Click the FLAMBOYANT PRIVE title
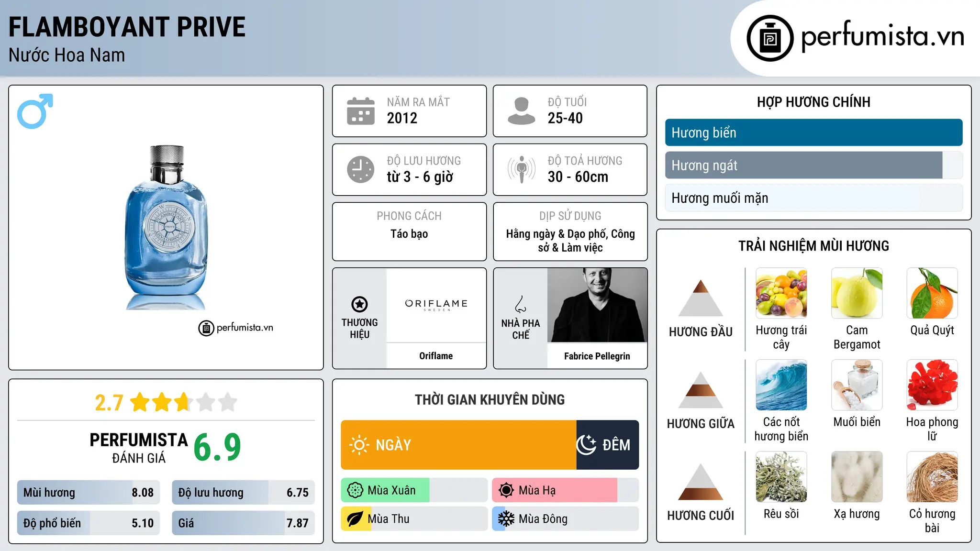Viewport: 980px width, 551px height. 127,27
